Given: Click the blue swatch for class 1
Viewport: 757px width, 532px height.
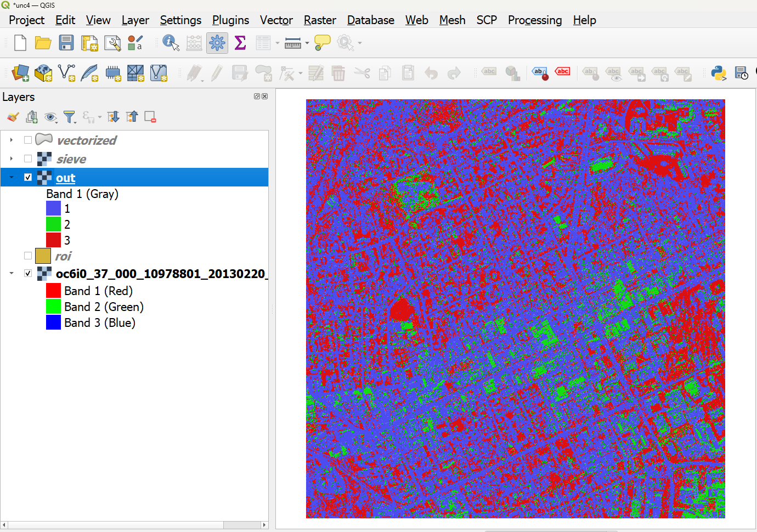Looking at the screenshot, I should [x=54, y=208].
